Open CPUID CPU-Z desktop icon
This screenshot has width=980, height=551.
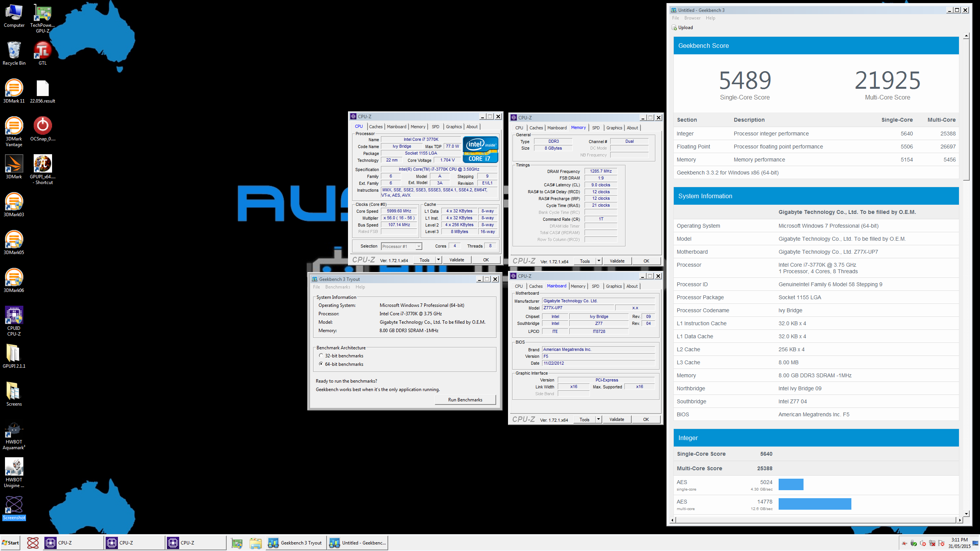pos(14,321)
